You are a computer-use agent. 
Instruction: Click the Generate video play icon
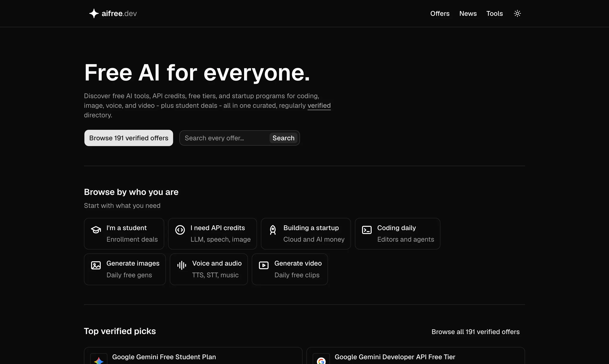click(x=264, y=265)
